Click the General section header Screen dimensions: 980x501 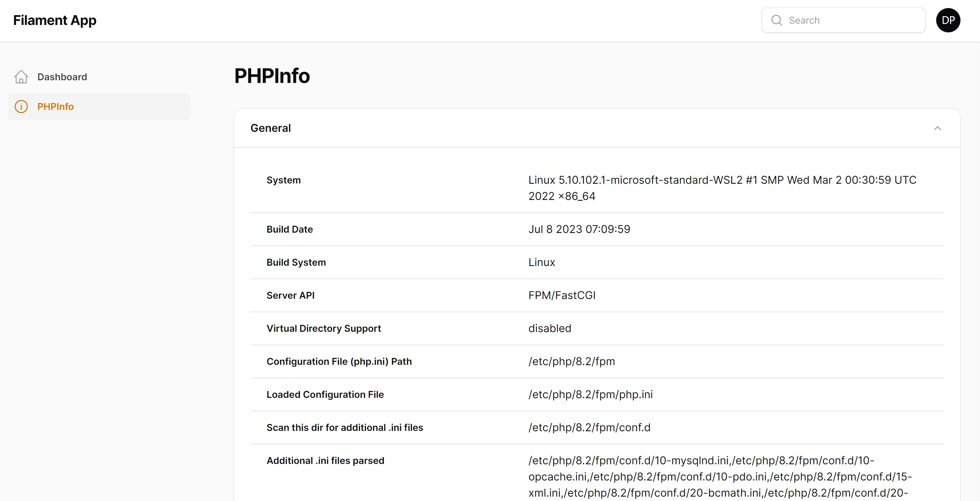click(597, 128)
